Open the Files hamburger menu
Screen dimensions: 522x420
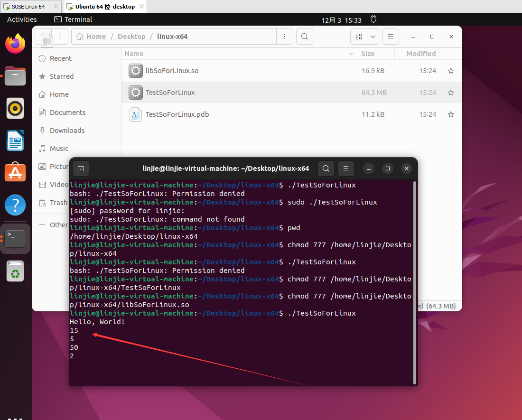391,37
